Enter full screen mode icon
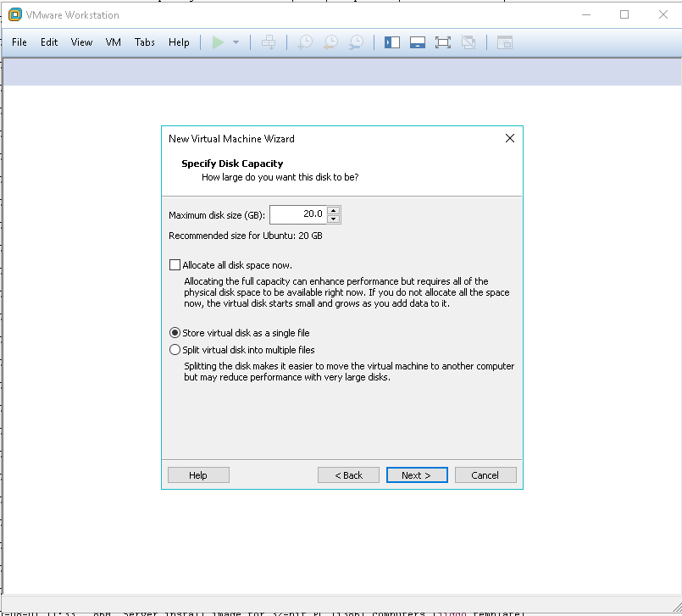The height and width of the screenshot is (616, 682). coord(443,42)
